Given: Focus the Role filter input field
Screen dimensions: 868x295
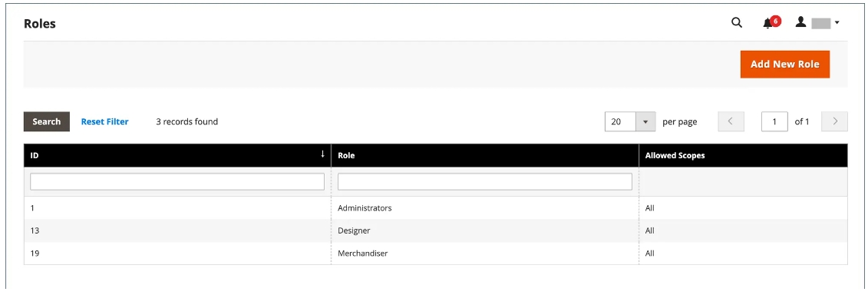Looking at the screenshot, I should coord(485,182).
